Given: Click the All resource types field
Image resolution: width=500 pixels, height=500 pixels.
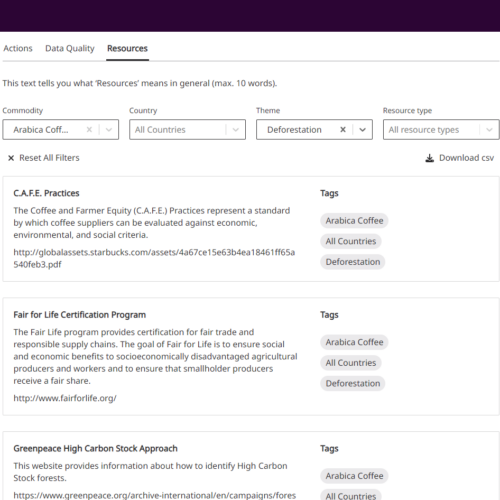Looking at the screenshot, I should 441,130.
